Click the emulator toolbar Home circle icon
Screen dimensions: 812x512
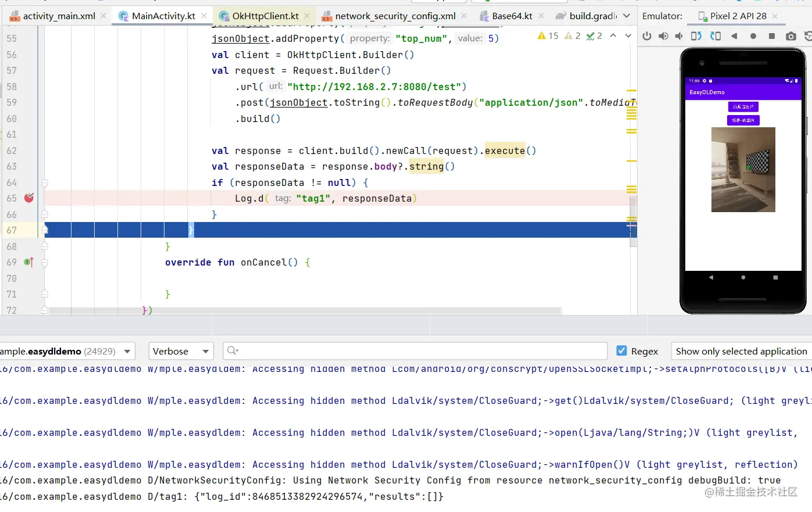(x=753, y=36)
